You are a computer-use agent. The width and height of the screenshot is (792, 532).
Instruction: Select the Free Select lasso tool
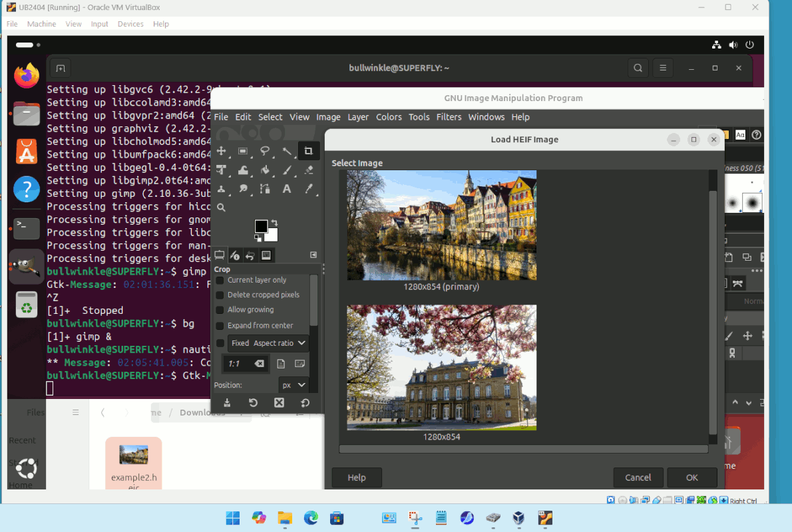click(265, 151)
